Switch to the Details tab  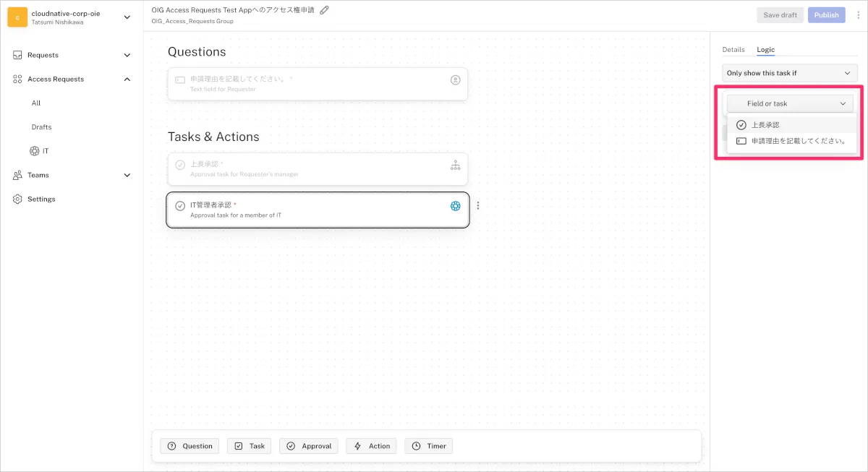click(x=733, y=50)
